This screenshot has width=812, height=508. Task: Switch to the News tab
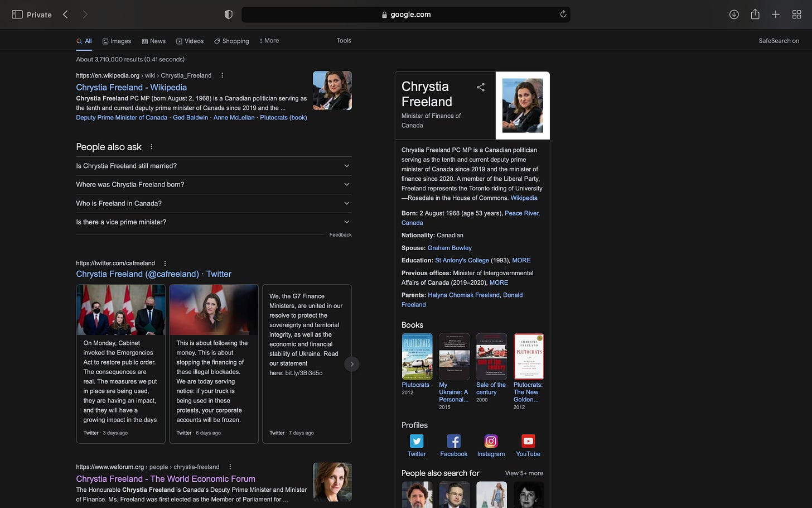153,41
